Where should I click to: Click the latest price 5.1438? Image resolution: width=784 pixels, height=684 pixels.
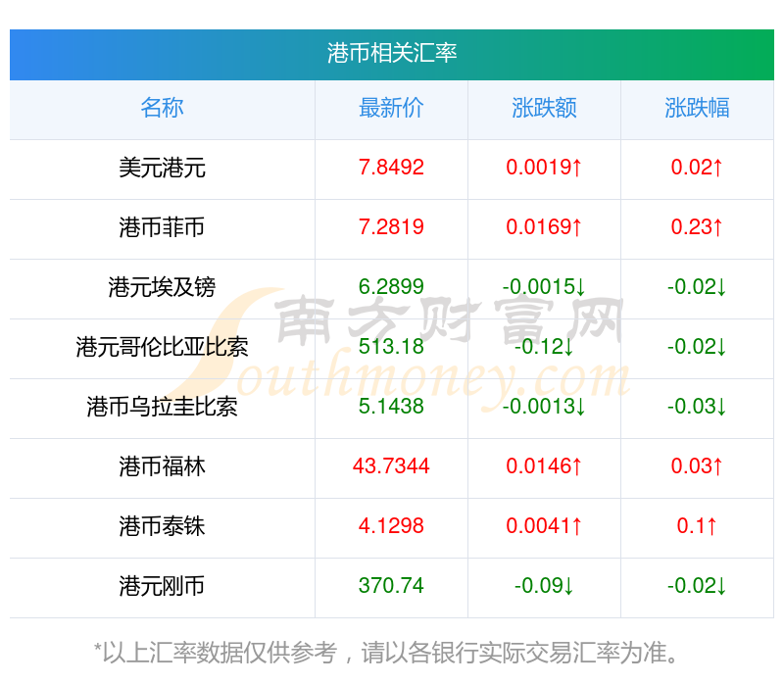pos(391,406)
